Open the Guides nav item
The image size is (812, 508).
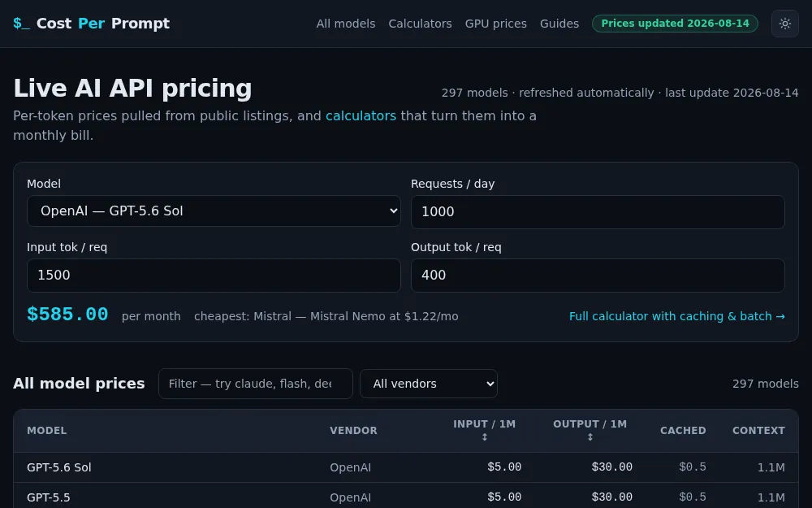[x=559, y=24]
